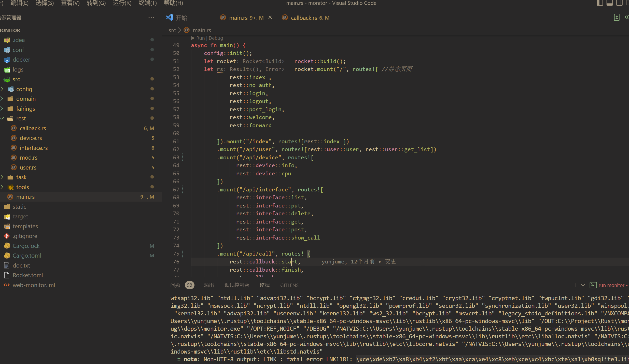Click src in the breadcrumb
The image size is (629, 364).
click(172, 30)
